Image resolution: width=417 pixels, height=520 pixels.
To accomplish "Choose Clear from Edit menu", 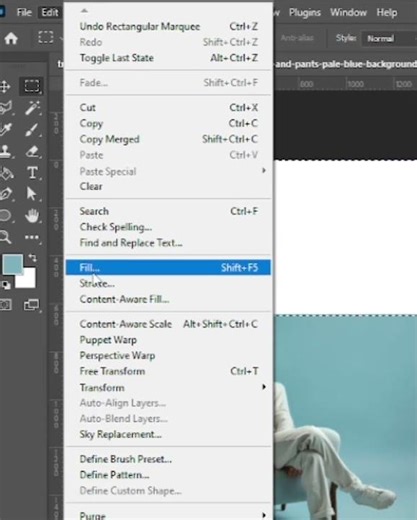I will 169,186.
